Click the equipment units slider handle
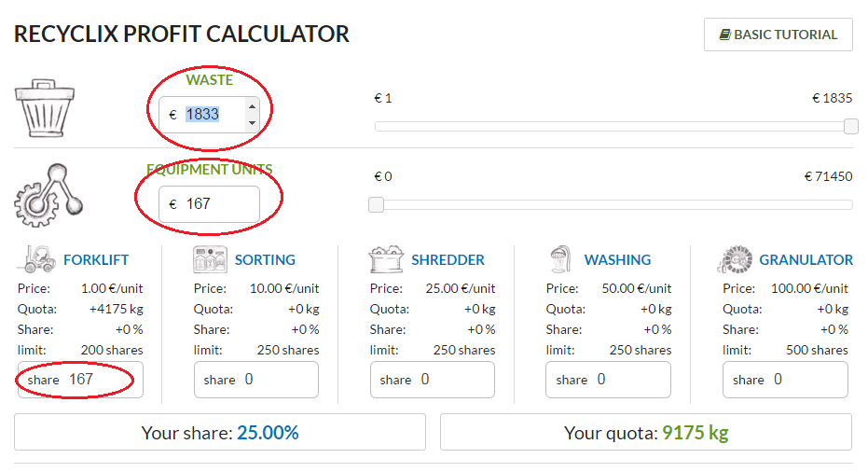Screen dimensions: 868x472 tap(376, 204)
